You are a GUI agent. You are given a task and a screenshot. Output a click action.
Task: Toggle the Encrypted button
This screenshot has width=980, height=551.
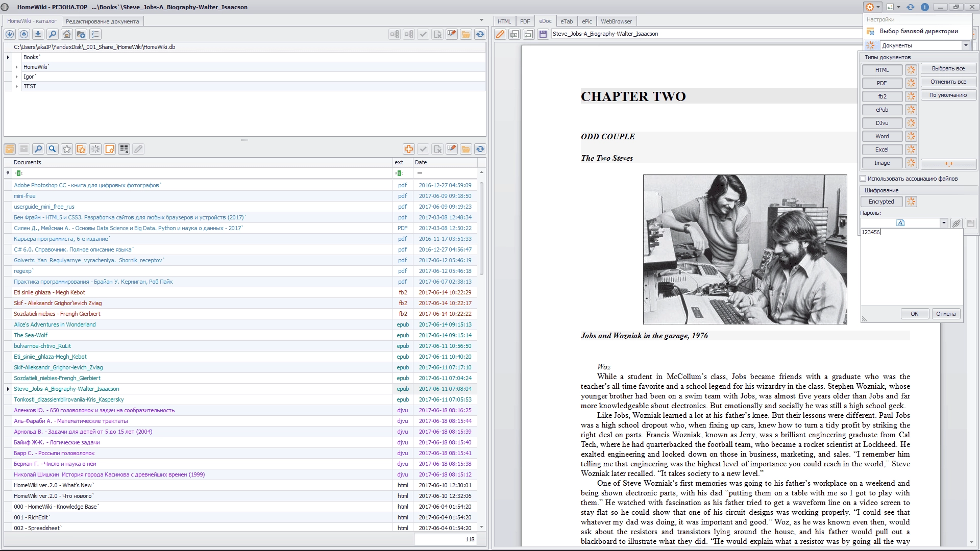pos(882,202)
